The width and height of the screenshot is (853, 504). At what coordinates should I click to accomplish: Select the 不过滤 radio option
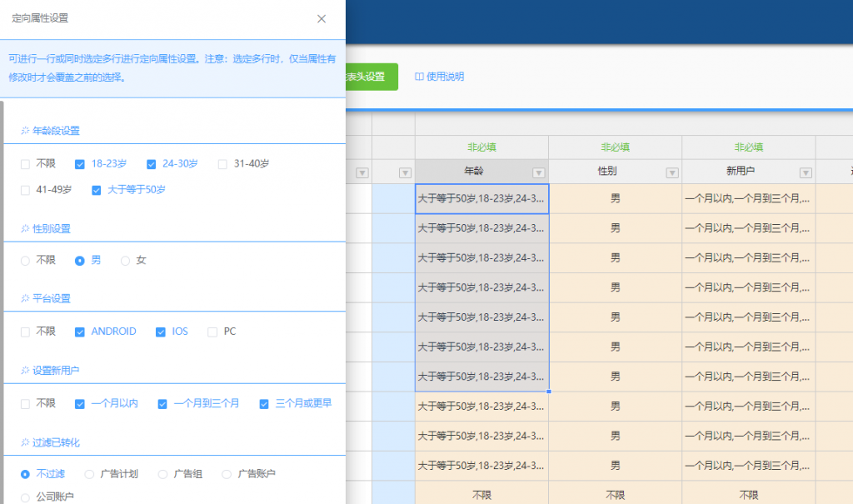tap(25, 475)
